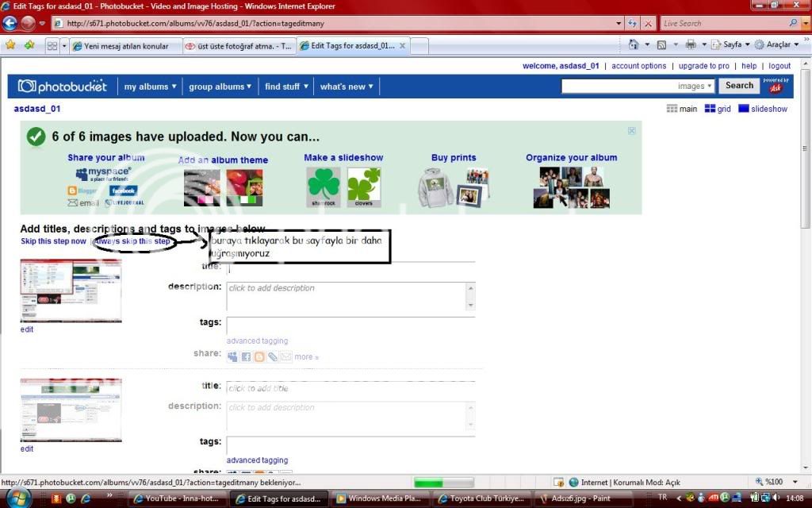The image size is (812, 508).
Task: Switch to grid view
Action: click(718, 109)
